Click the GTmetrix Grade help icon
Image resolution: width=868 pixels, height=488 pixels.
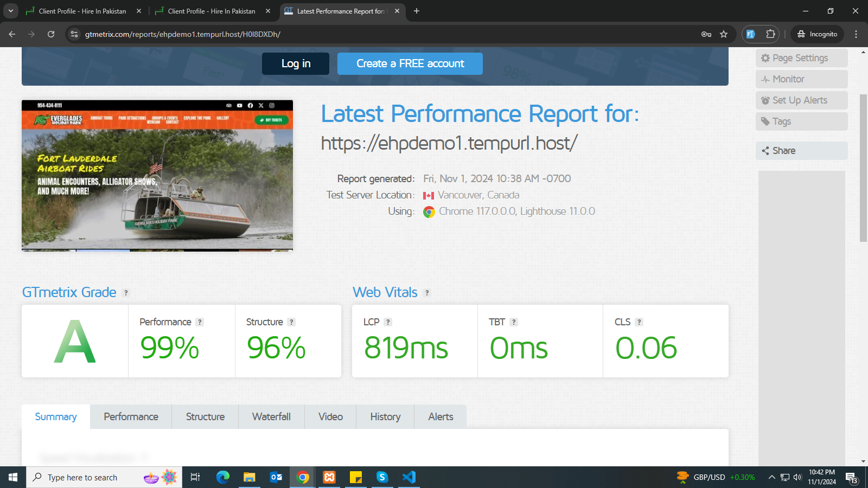click(x=126, y=293)
